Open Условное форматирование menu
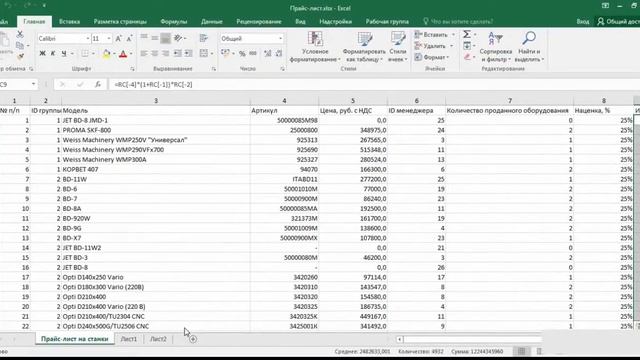Viewport: 640px width, 360px height. (315, 47)
